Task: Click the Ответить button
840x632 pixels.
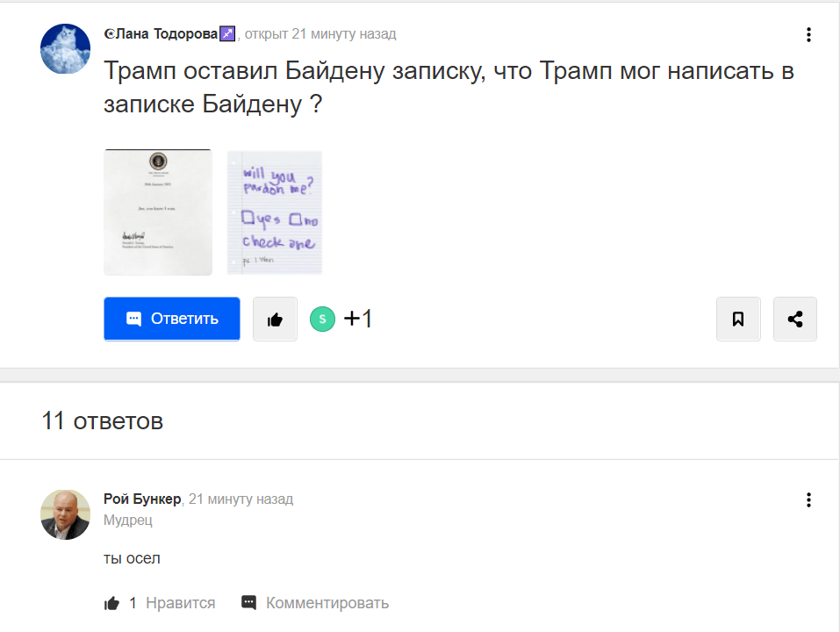Action: (x=171, y=319)
